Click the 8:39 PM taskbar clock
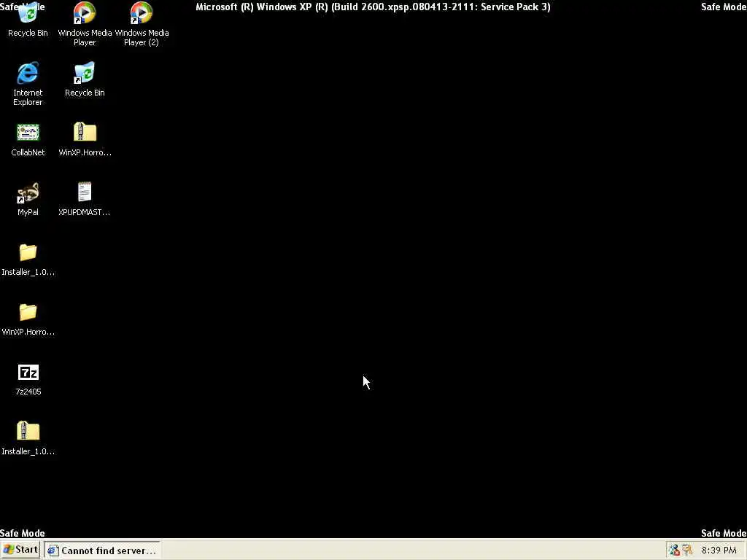 click(719, 550)
